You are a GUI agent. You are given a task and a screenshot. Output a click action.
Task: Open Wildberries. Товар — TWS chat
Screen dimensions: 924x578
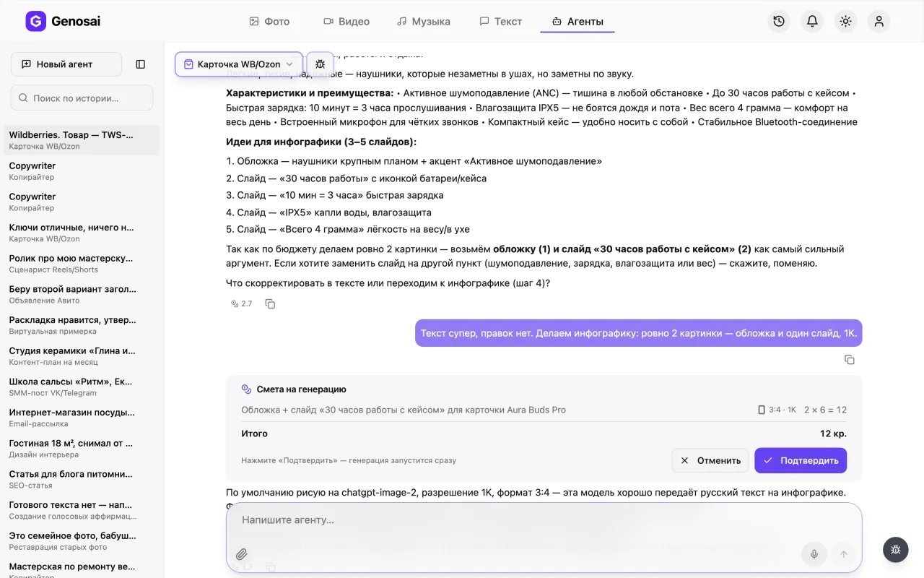(x=82, y=140)
